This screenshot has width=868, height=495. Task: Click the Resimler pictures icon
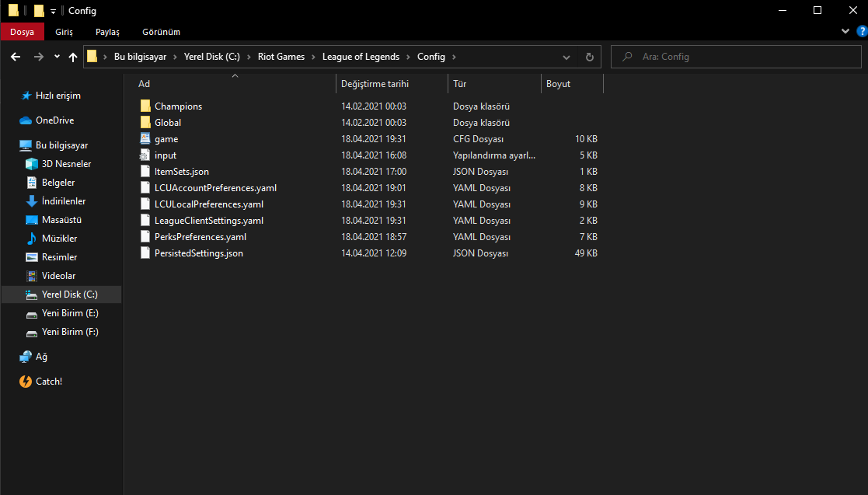[32, 257]
